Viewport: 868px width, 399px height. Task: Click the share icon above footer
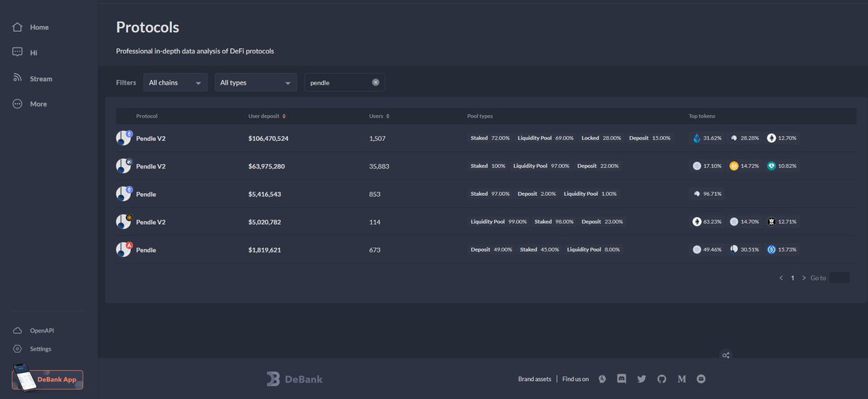click(x=726, y=355)
